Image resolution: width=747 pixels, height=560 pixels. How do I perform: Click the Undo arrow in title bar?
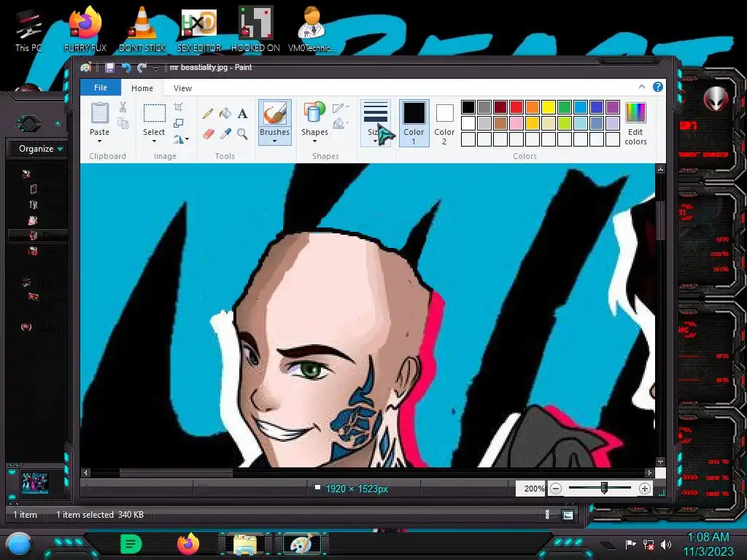coord(126,68)
